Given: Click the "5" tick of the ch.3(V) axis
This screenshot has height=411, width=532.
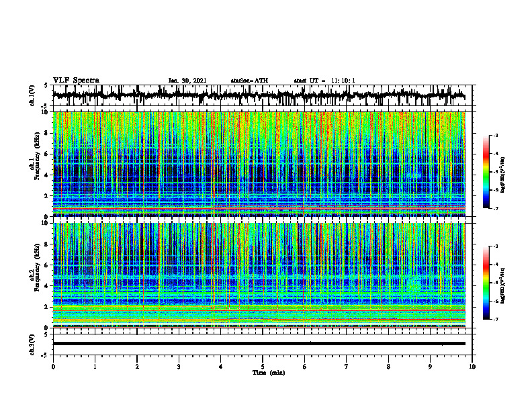Looking at the screenshot, I should (46, 334).
